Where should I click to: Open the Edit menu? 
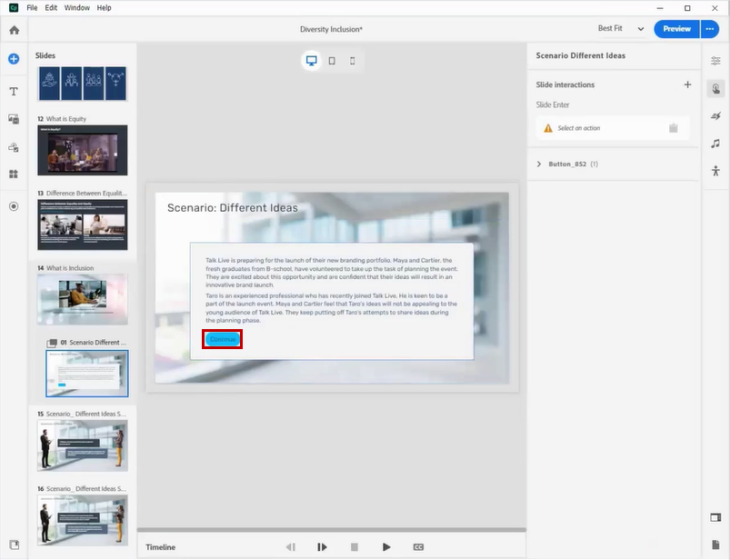click(51, 8)
